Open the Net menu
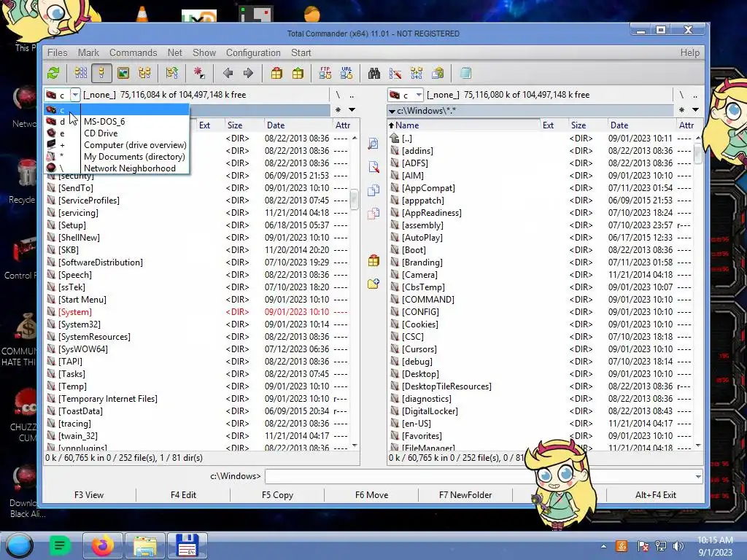The image size is (747, 560). (175, 52)
